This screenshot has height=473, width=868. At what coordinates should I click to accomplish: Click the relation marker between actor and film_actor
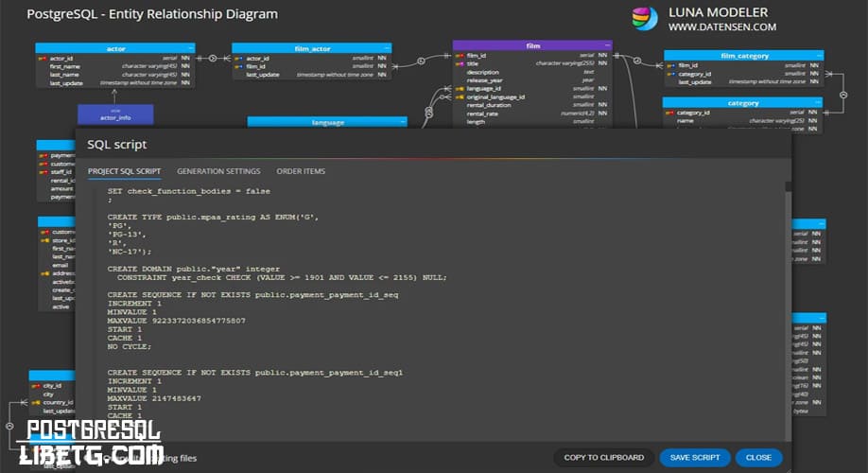pyautogui.click(x=212, y=58)
